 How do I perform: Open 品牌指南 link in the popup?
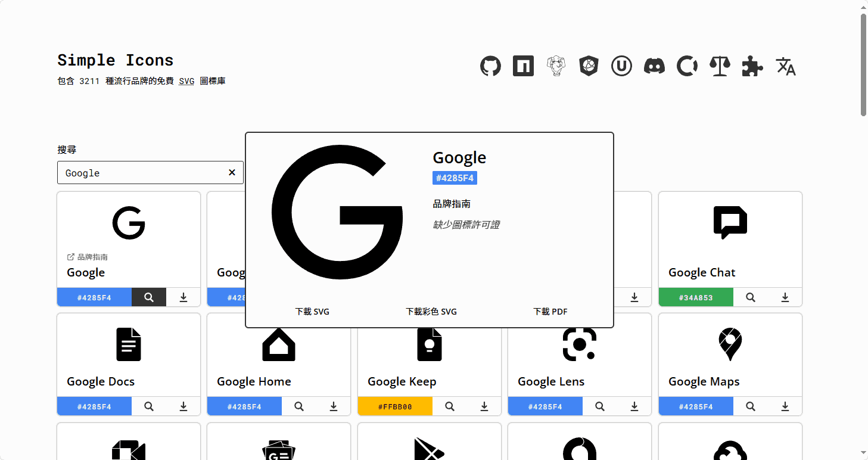point(452,204)
